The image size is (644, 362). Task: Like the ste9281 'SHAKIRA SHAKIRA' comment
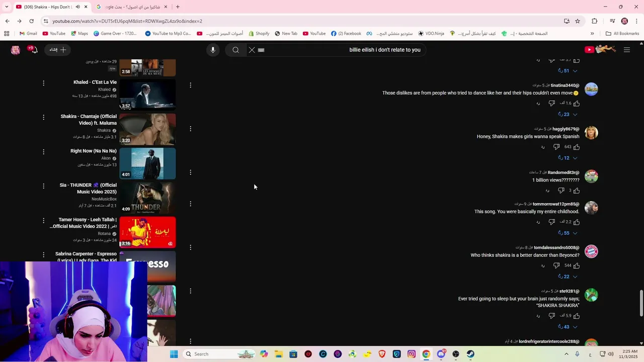click(x=577, y=316)
